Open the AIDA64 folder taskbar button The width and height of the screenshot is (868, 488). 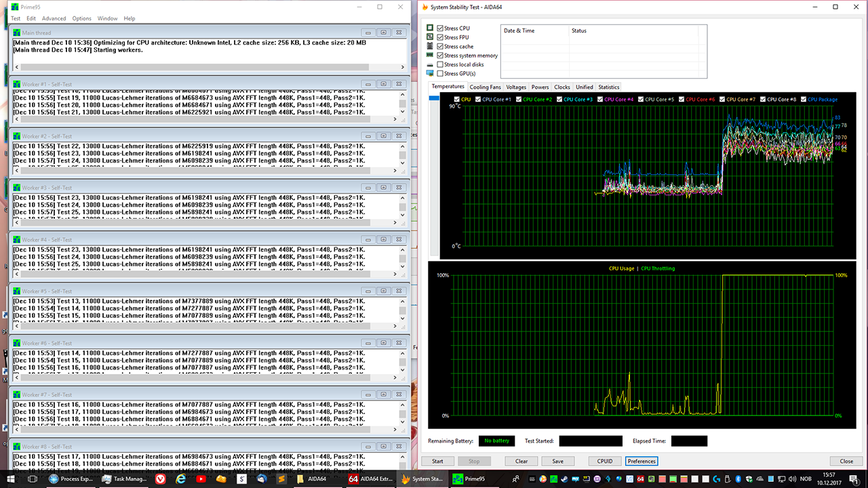319,479
